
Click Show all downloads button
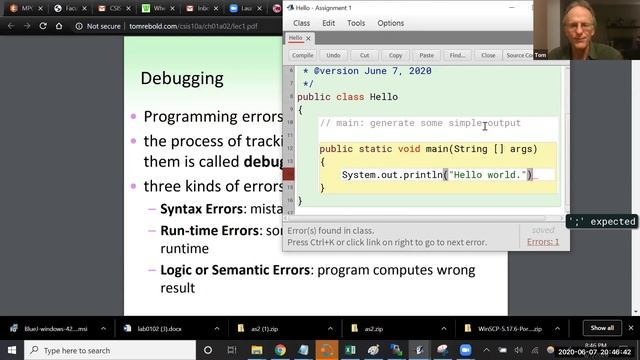[602, 328]
